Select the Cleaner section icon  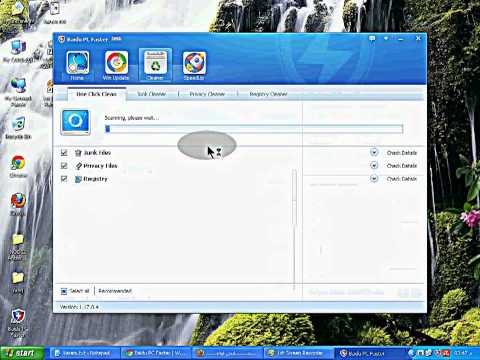point(155,65)
